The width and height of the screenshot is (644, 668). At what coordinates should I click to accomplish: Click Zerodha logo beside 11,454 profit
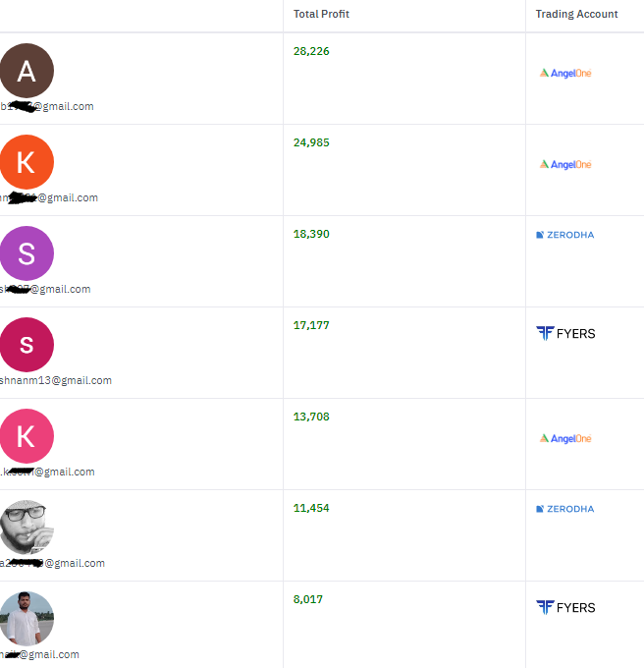(564, 509)
